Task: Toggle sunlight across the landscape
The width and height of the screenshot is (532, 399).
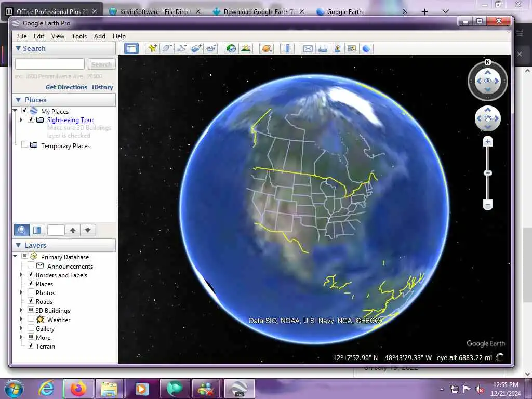Action: click(x=246, y=48)
